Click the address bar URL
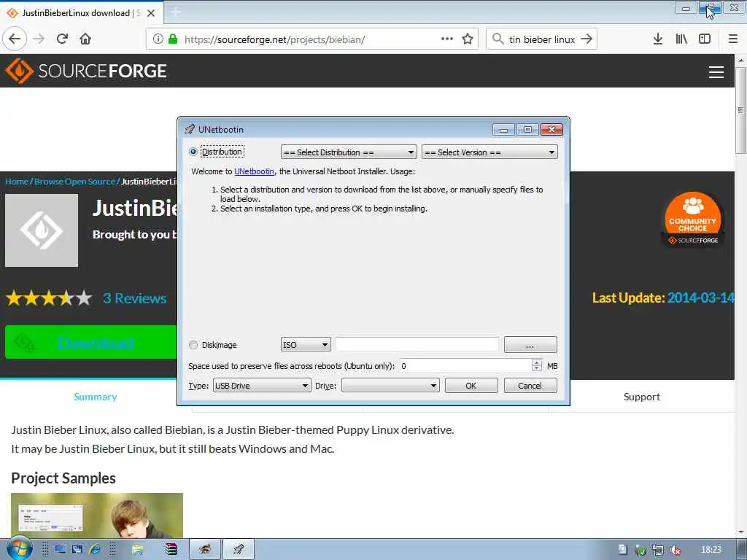 click(x=274, y=39)
